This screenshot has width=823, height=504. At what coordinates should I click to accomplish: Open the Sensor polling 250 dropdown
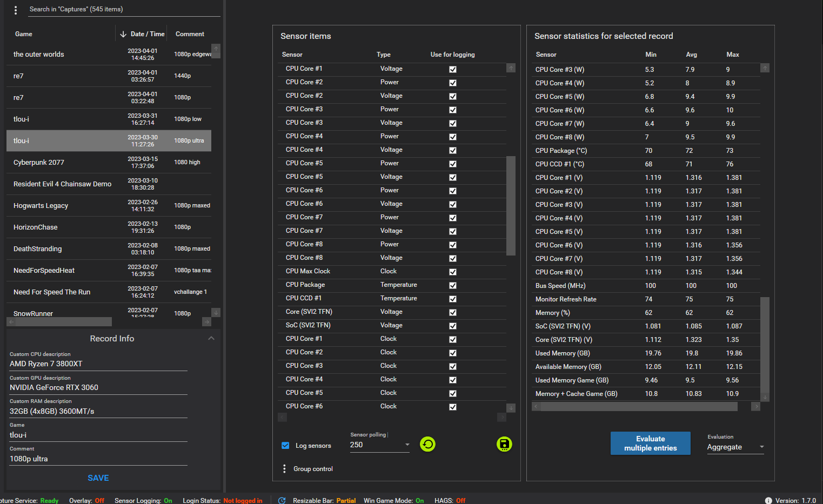click(x=380, y=445)
